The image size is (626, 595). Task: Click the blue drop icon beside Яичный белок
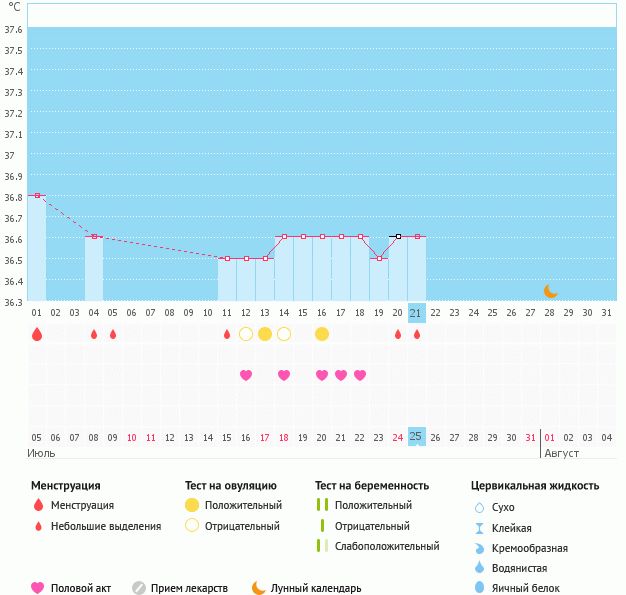[480, 588]
